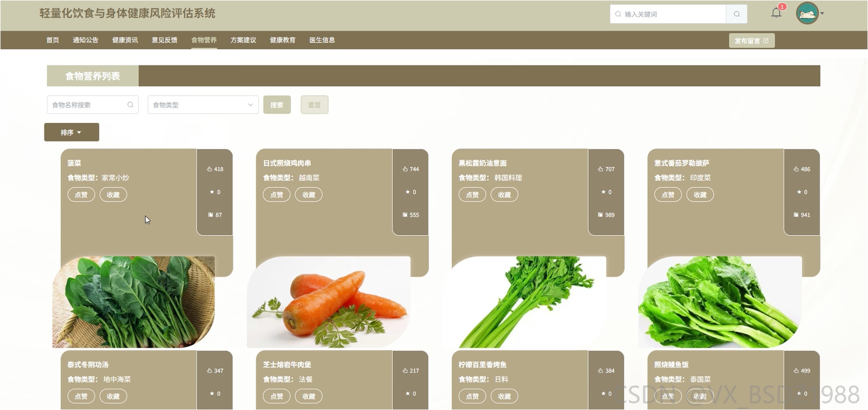Viewport: 868px width, 410px height.
Task: Click 点赞 on 黑松露奶油意面 card
Action: (x=472, y=195)
